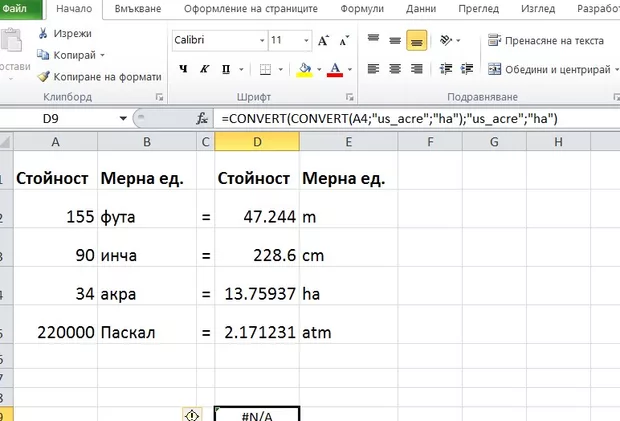Screen dimensions: 620x421
Task: Click Wrap Text (Пренасяне на текста)
Action: pyautogui.click(x=546, y=40)
